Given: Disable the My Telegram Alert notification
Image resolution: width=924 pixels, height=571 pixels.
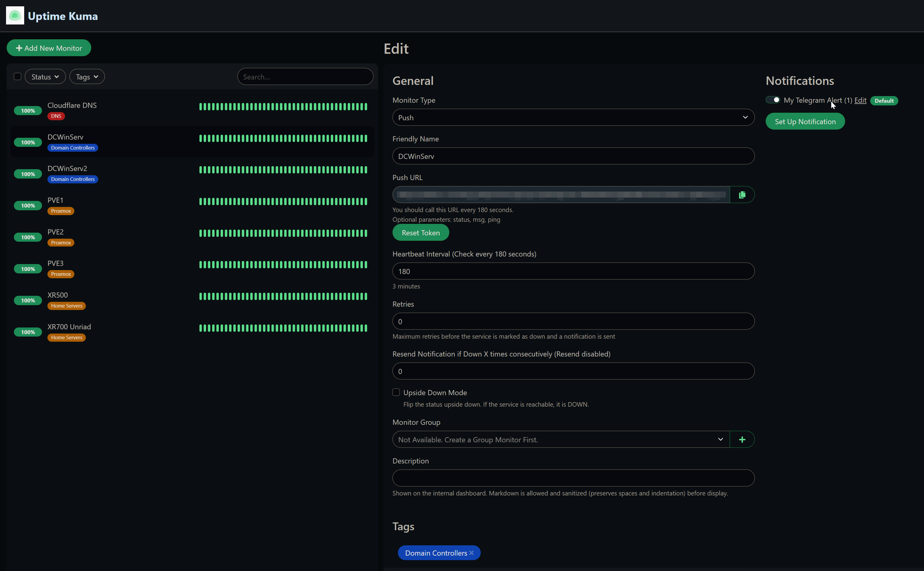Looking at the screenshot, I should [x=773, y=99].
